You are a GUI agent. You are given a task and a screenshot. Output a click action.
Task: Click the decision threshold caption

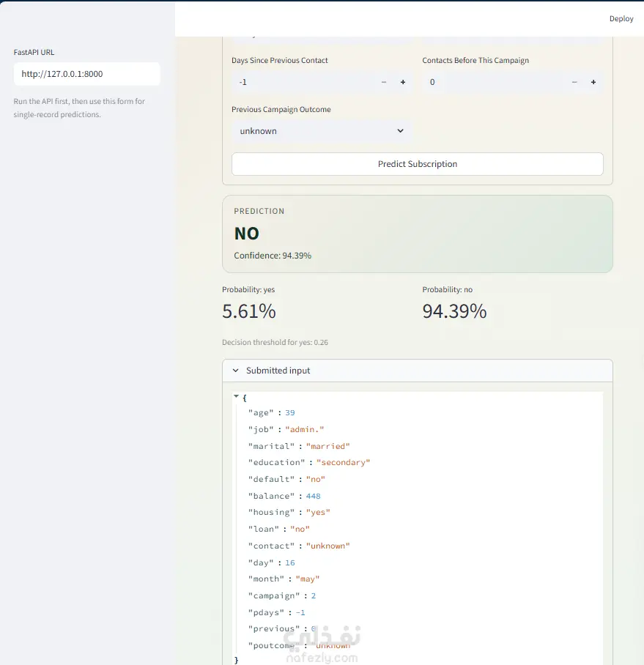point(275,342)
